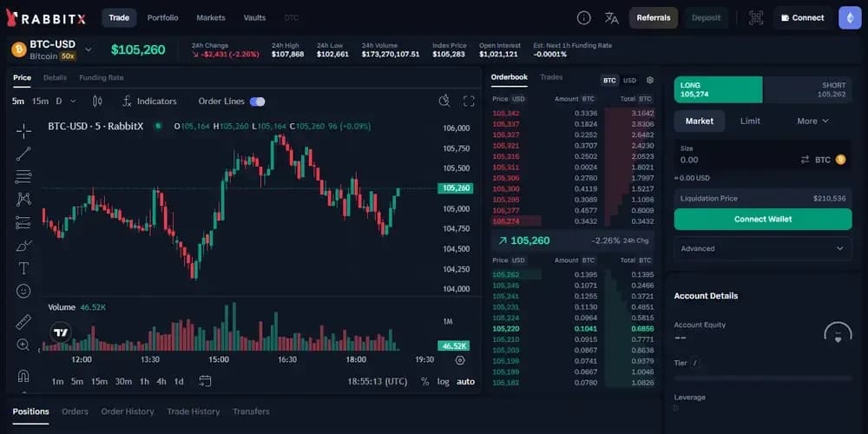868x434 pixels.
Task: Go to Portfolio page
Action: [163, 17]
